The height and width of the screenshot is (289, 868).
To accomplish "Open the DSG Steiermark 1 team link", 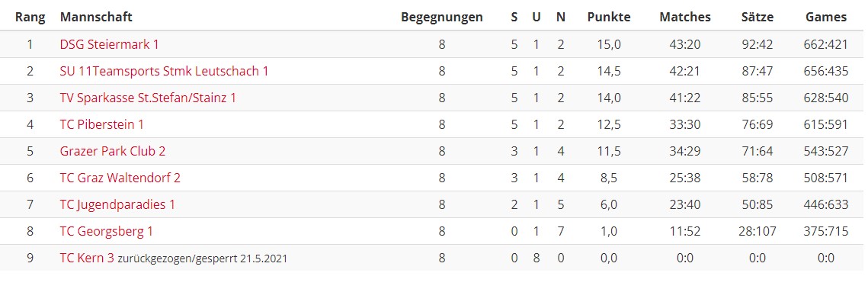I will pos(109,44).
